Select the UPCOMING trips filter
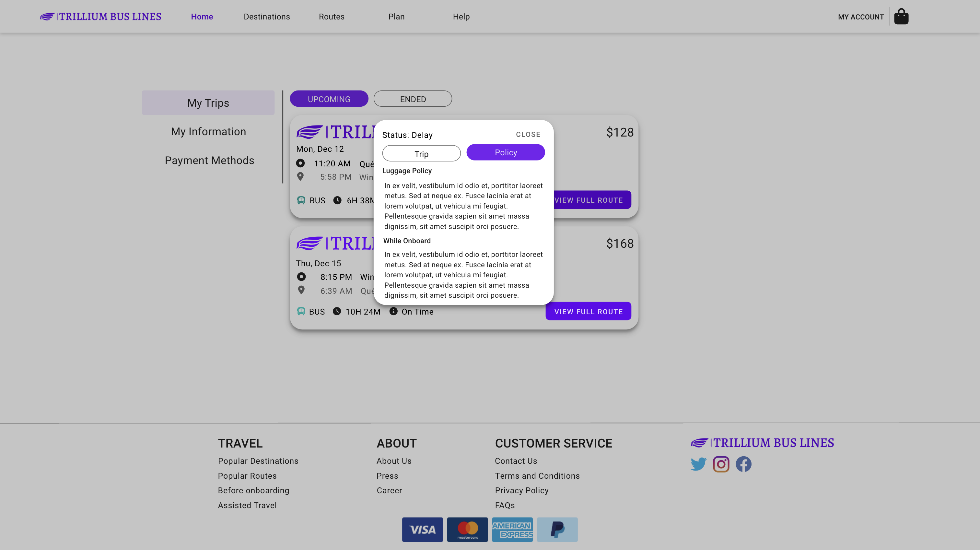Screen dimensions: 980x550 (329, 99)
